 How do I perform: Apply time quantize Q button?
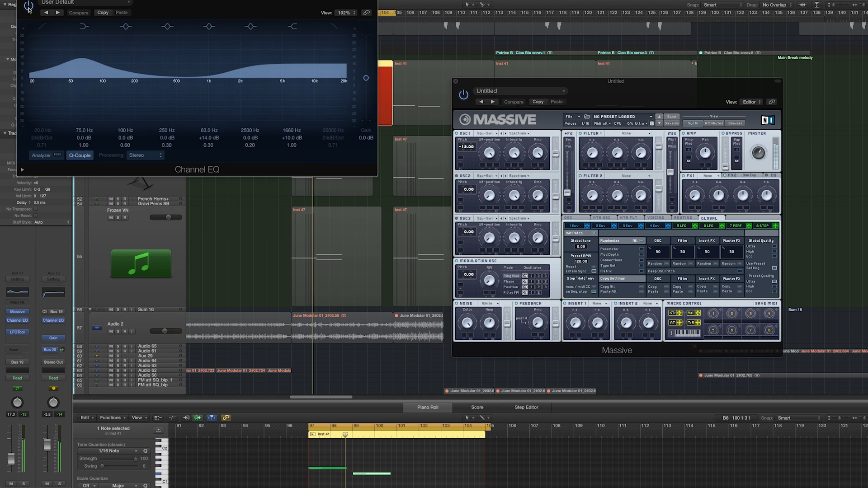point(146,451)
